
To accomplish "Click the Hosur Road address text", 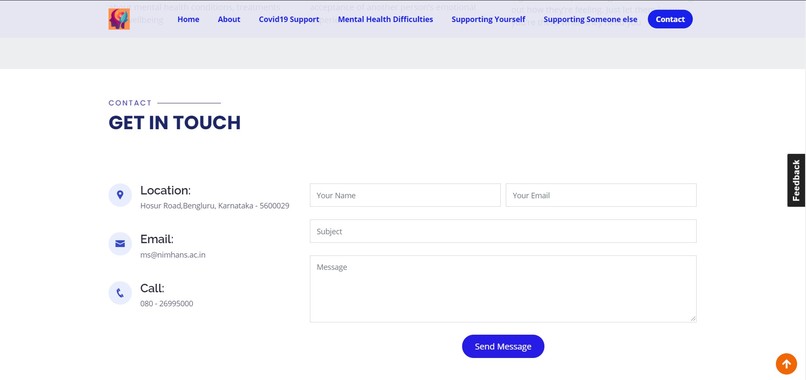I will (x=215, y=206).
